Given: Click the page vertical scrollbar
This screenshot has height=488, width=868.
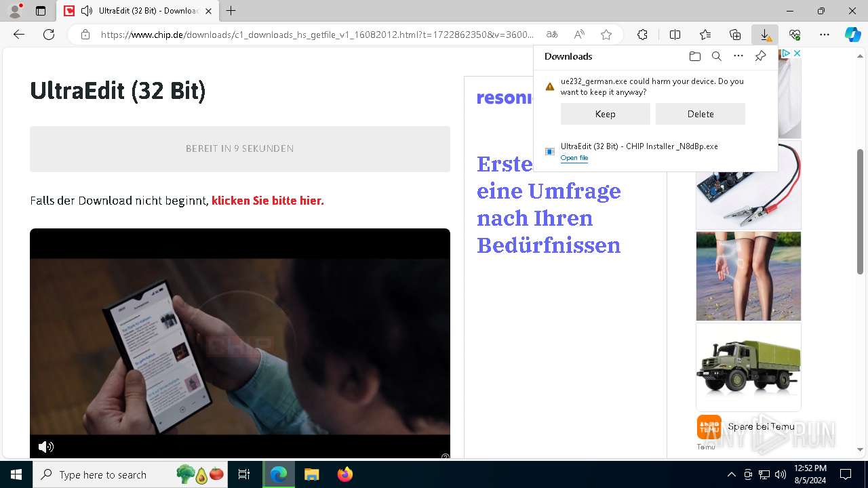Looking at the screenshot, I should click(861, 211).
